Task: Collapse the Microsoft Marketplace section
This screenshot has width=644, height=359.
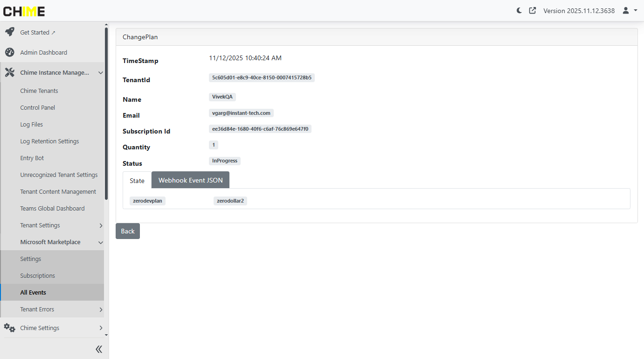Action: tap(100, 242)
